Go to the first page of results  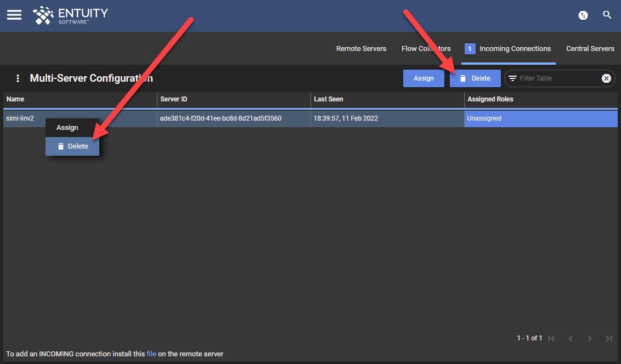[x=551, y=338]
